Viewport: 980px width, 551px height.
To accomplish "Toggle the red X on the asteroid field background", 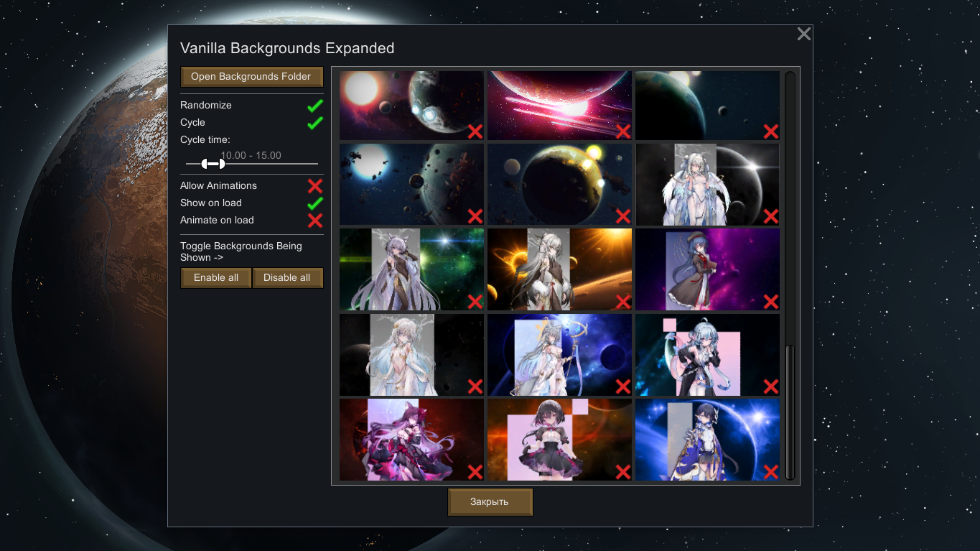I will point(475,216).
